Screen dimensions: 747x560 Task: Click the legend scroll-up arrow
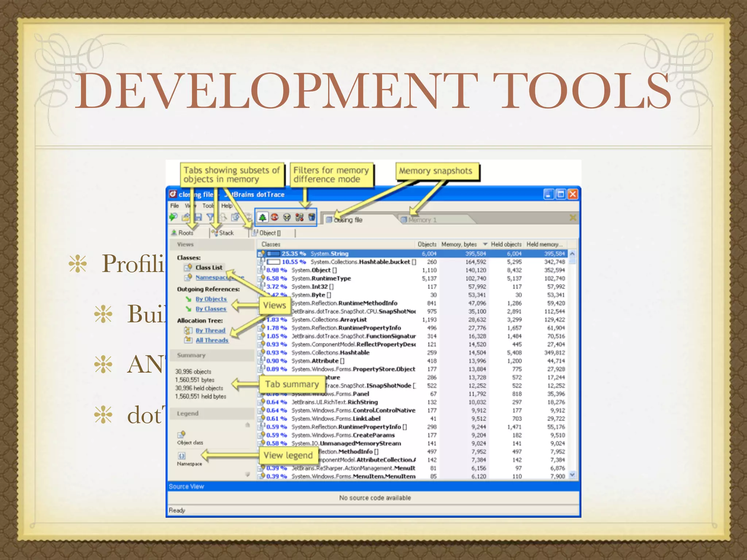click(247, 425)
